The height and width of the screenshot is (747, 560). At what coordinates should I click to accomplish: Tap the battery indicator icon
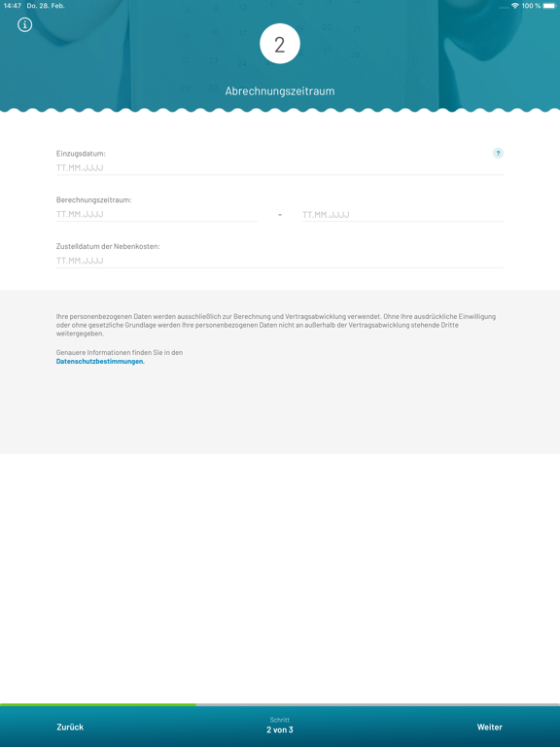click(x=549, y=6)
